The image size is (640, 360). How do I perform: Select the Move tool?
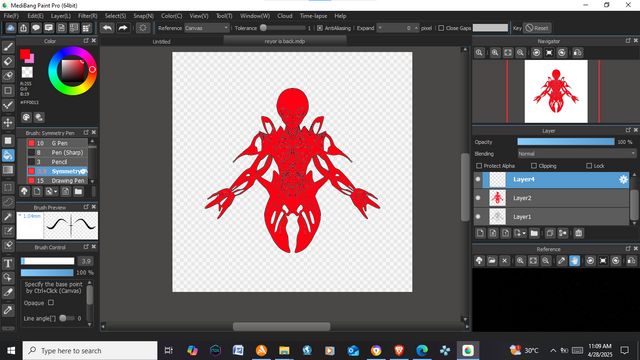point(8,122)
